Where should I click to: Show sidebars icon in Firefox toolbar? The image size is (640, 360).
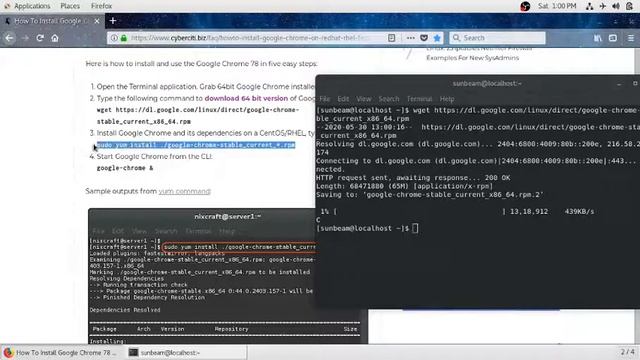coord(613,38)
